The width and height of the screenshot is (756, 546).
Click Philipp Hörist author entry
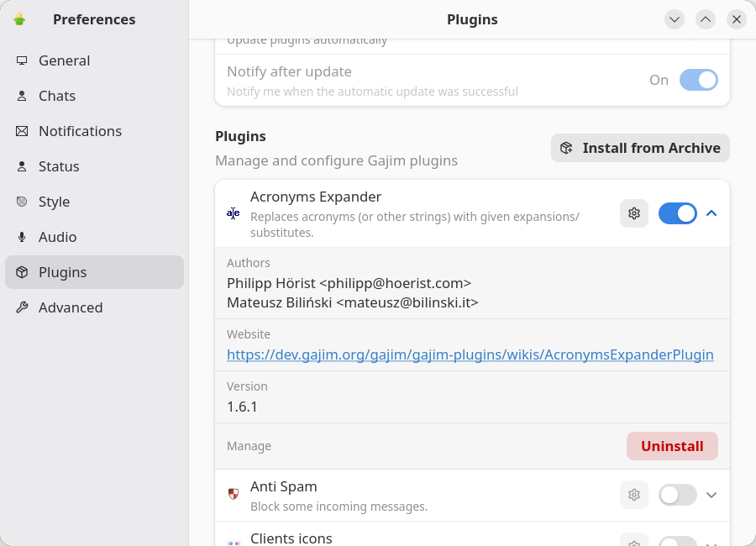[349, 283]
